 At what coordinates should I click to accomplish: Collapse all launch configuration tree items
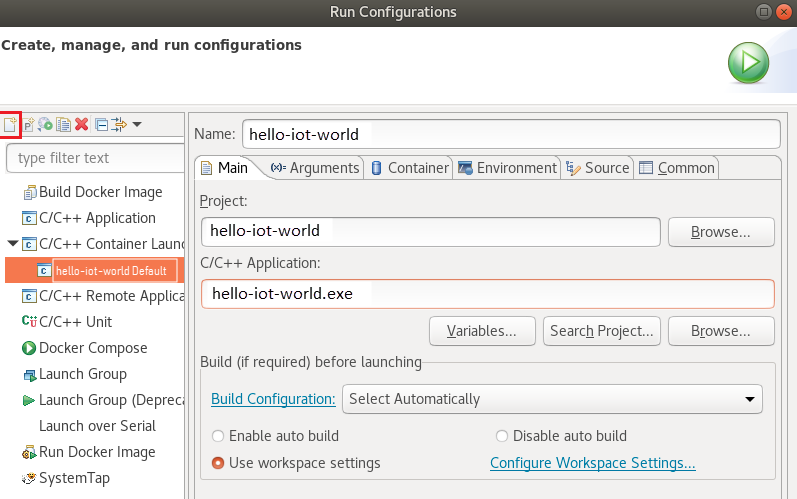101,124
